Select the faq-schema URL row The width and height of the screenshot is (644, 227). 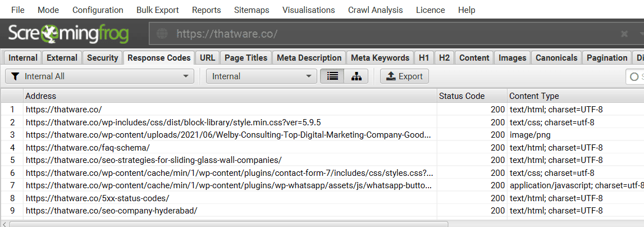[230, 147]
